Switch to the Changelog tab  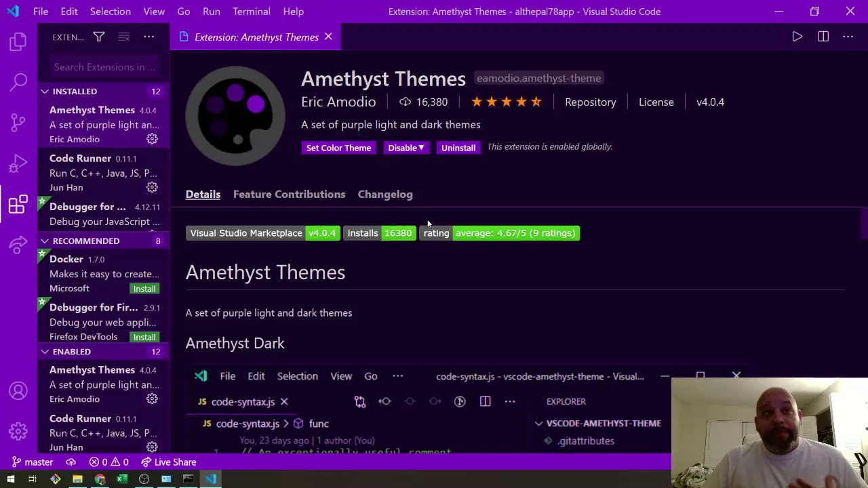[x=385, y=195]
